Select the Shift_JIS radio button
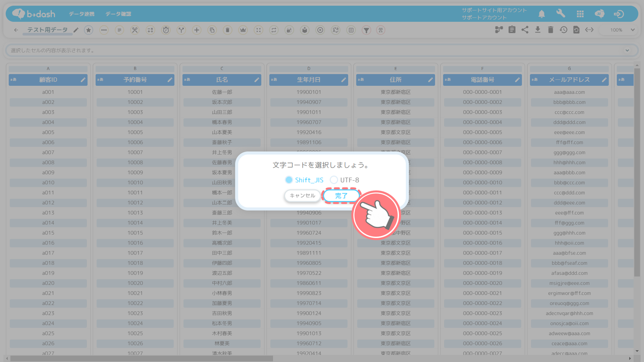Screen dimensions: 644x362 (x=289, y=180)
